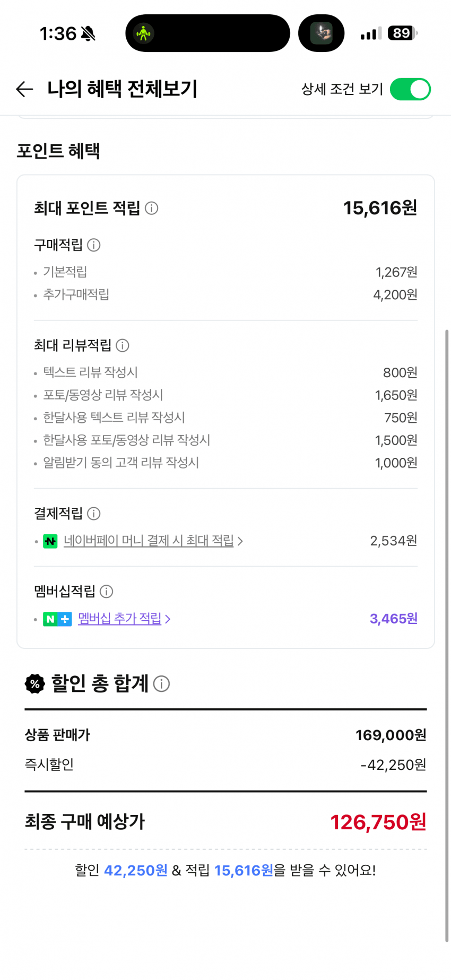Expand chevron after 멤버십 추가 적립
Image resolution: width=451 pixels, height=980 pixels.
tap(168, 619)
